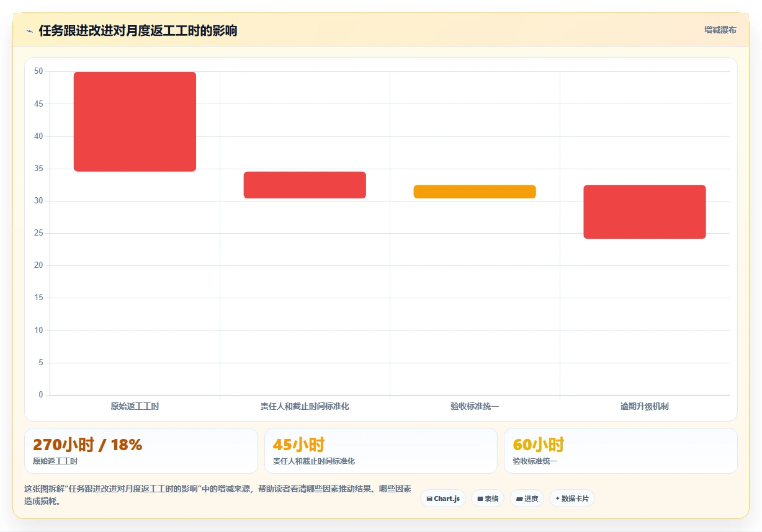762x532 pixels.
Task: Click the 验收标准统一 caption in third card
Action: pos(535,461)
